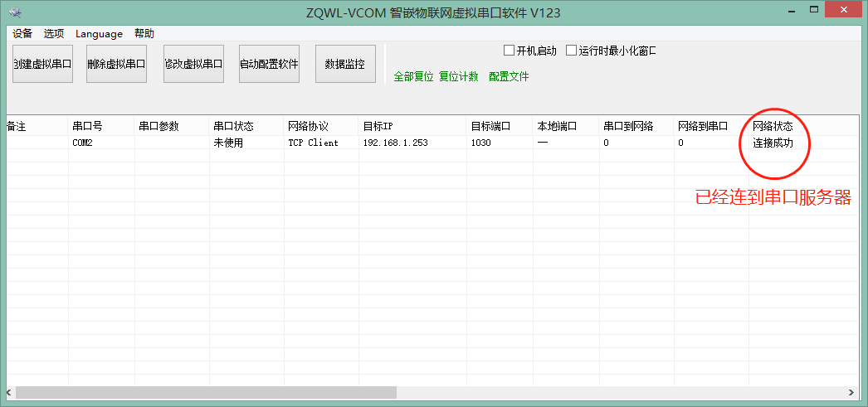Click the horizontal scrollbar right arrow
Viewport: 868px width, 407px height.
pos(851,392)
